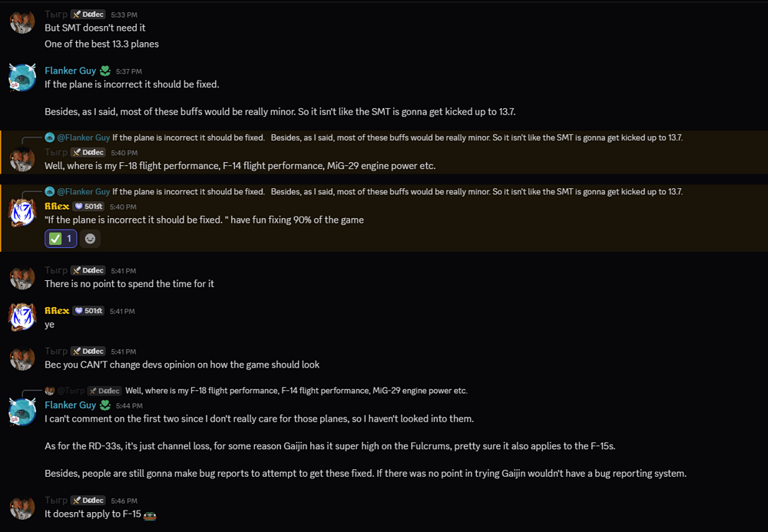Toggle the checkmark reaction on RRex's message
The image size is (768, 532).
[61, 238]
